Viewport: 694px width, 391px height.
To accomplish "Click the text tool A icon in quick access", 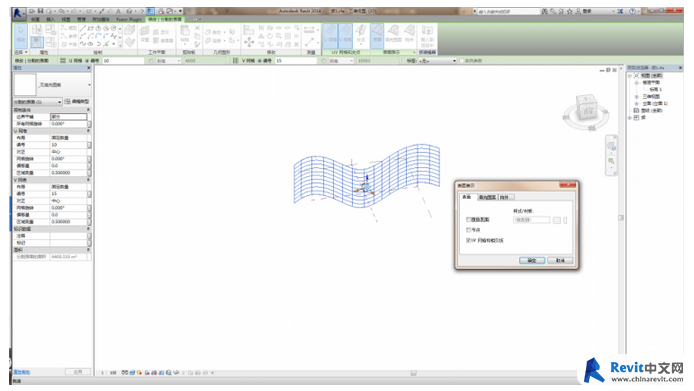I will 118,11.
